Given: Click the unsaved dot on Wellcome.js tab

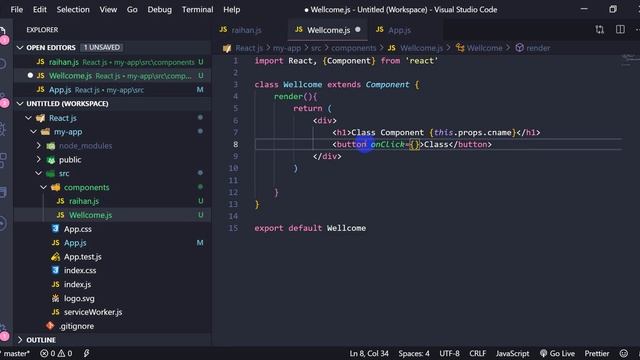Looking at the screenshot, I should [x=358, y=29].
